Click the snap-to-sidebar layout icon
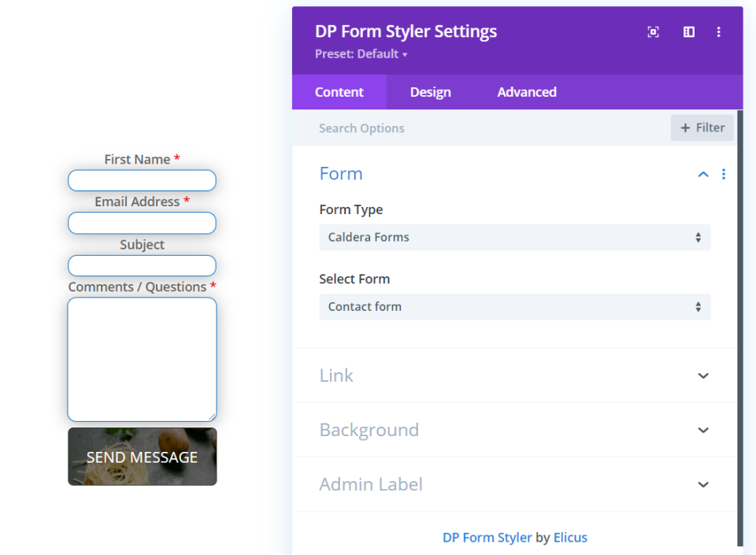The image size is (756, 555). [689, 31]
